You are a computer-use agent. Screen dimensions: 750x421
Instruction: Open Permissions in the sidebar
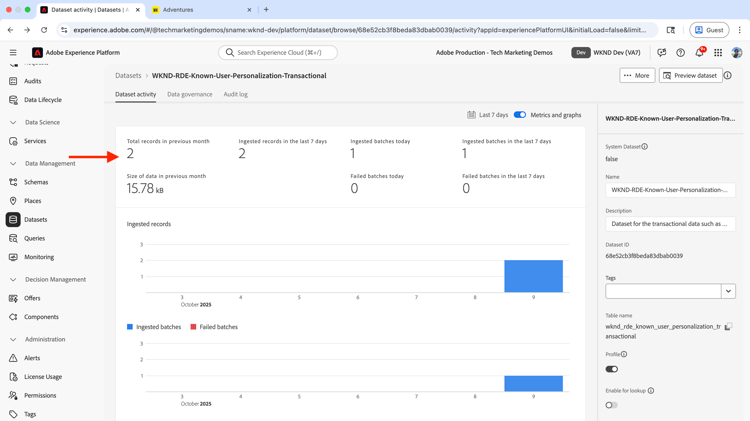pos(40,395)
